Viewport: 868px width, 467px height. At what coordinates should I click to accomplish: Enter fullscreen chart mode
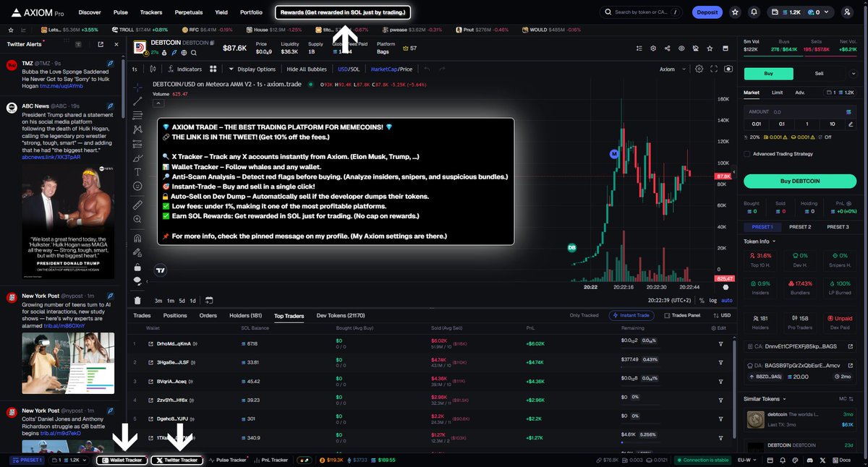(714, 69)
